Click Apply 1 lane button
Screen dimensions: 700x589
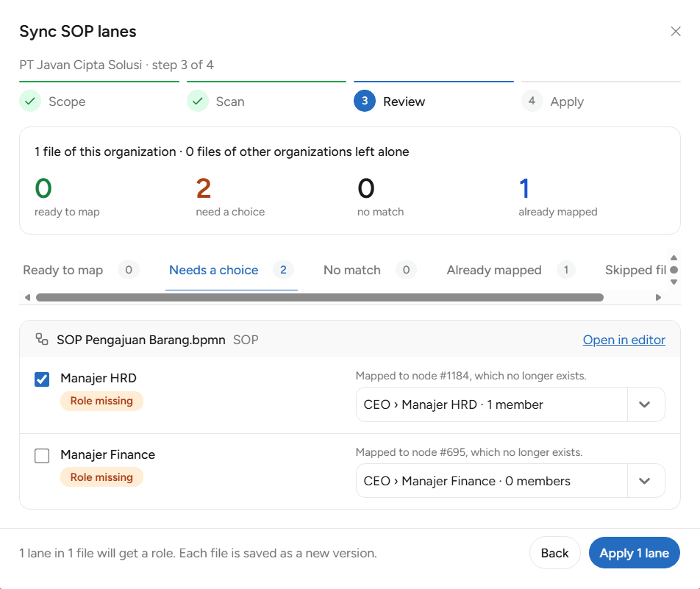tap(635, 553)
